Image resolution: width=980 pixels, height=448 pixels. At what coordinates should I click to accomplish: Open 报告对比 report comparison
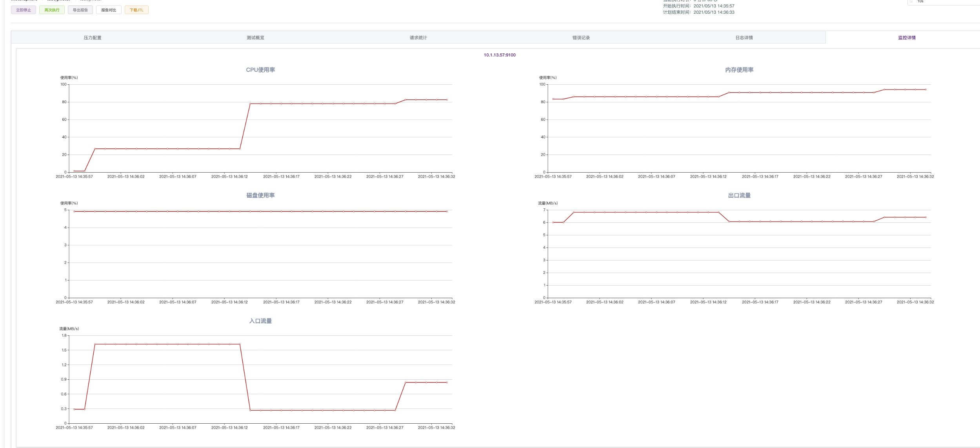(x=109, y=10)
